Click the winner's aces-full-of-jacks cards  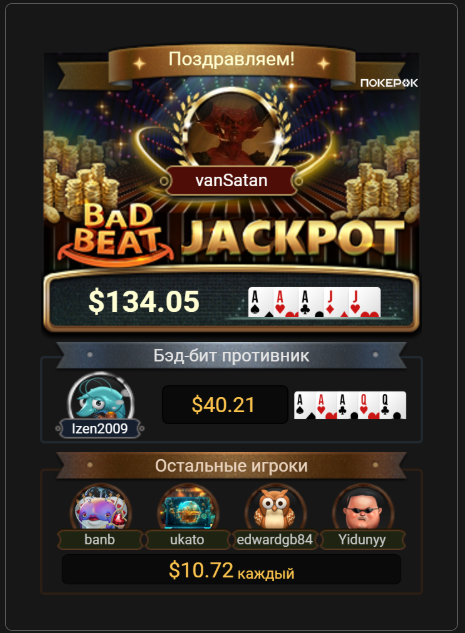314,302
